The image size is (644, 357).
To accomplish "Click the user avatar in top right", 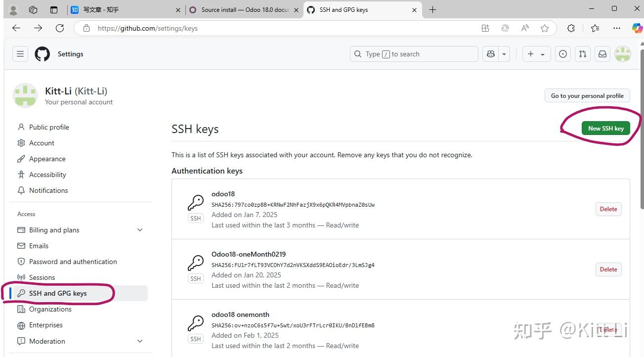I will 622,54.
